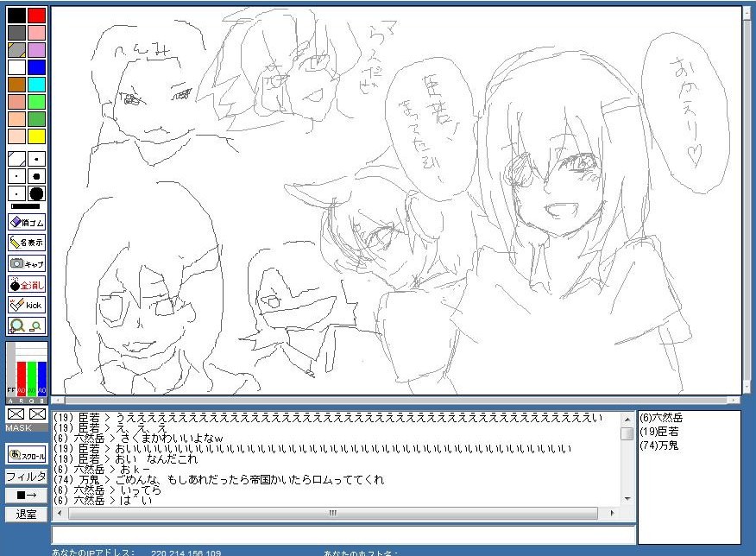
Task: Pick the white color swatch
Action: (17, 67)
